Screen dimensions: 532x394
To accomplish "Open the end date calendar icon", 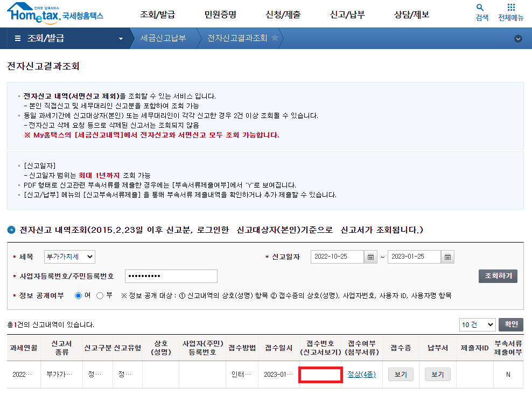I will point(447,257).
